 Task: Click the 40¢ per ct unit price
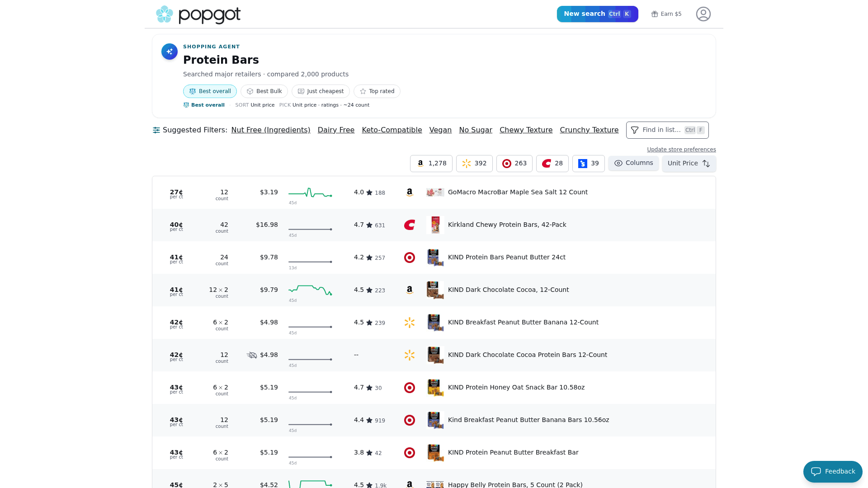(x=176, y=226)
